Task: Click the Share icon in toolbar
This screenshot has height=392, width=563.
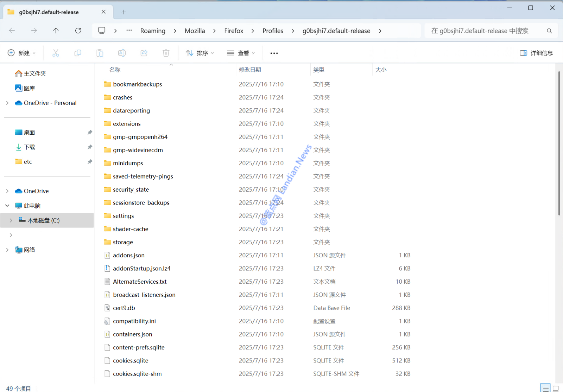Action: (x=144, y=53)
